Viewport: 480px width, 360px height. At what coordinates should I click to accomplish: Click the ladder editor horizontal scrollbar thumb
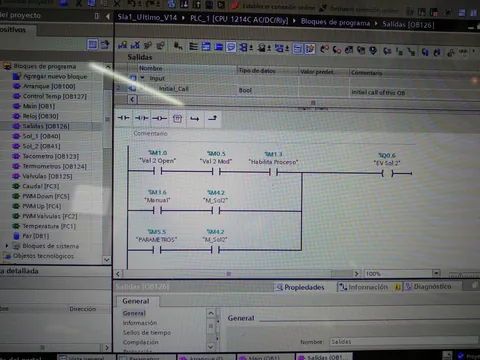pos(229,274)
